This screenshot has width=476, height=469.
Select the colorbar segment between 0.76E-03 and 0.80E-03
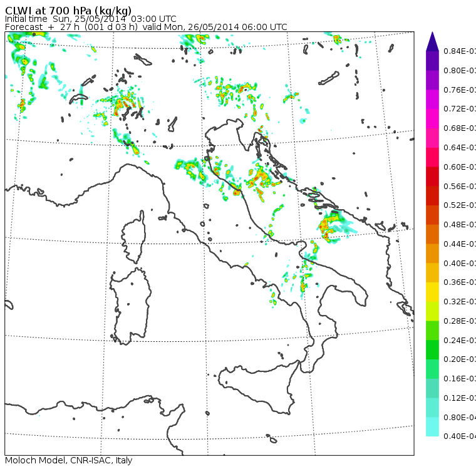(x=432, y=80)
